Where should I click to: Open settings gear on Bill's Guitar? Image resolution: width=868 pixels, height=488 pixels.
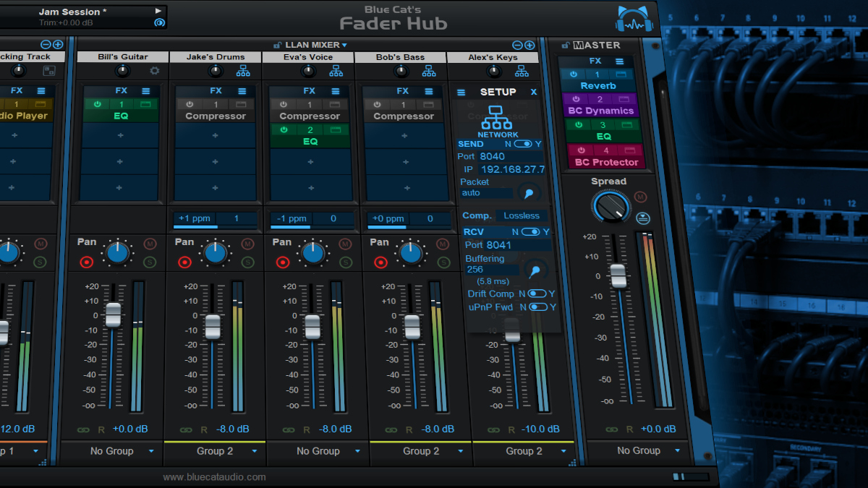(x=154, y=71)
